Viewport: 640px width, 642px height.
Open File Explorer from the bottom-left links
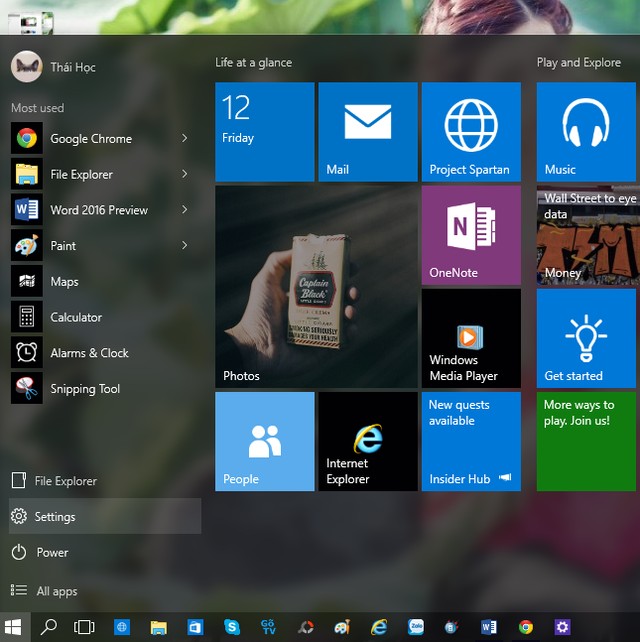(x=105, y=481)
